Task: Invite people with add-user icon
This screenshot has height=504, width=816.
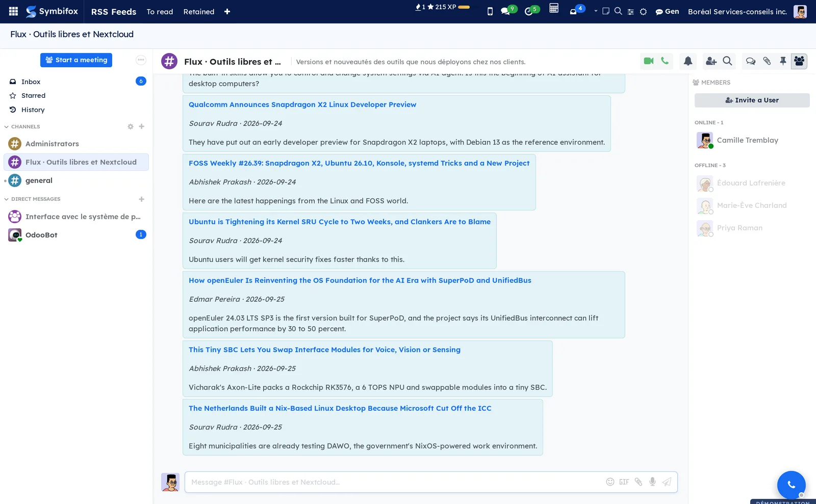Action: coord(711,61)
